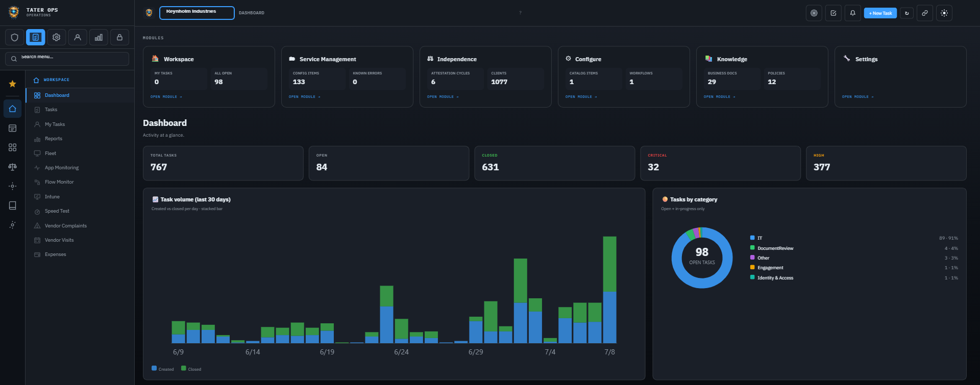
Task: Refresh the dashboard with the reload icon
Action: click(x=907, y=13)
